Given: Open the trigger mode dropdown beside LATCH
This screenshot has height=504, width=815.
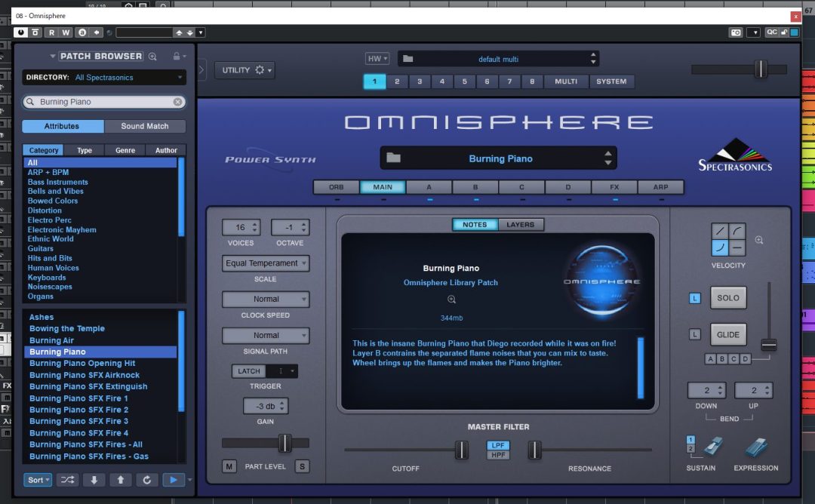Looking at the screenshot, I should [x=281, y=371].
